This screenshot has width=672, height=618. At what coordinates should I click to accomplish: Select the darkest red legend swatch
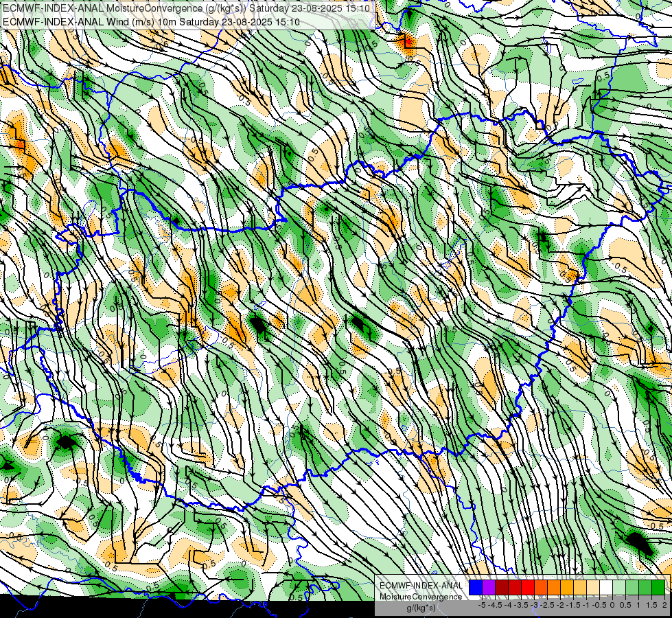pyautogui.click(x=502, y=587)
